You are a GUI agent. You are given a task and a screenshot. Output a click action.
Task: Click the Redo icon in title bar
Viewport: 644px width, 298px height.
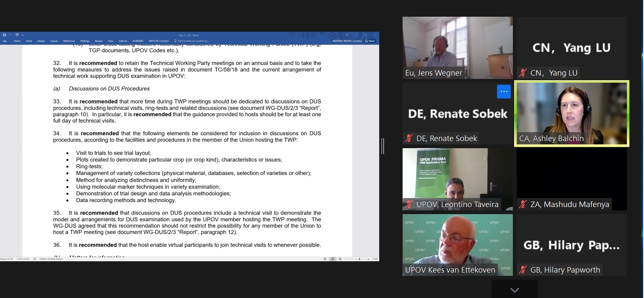pyautogui.click(x=17, y=35)
